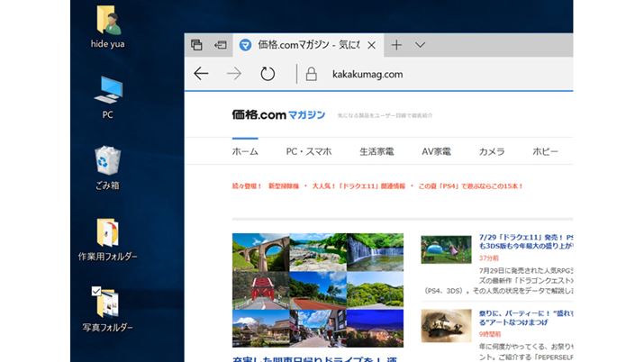This screenshot has width=644, height=362.
Task: Open the PS4 15本 red topic link
Action: coord(471,186)
